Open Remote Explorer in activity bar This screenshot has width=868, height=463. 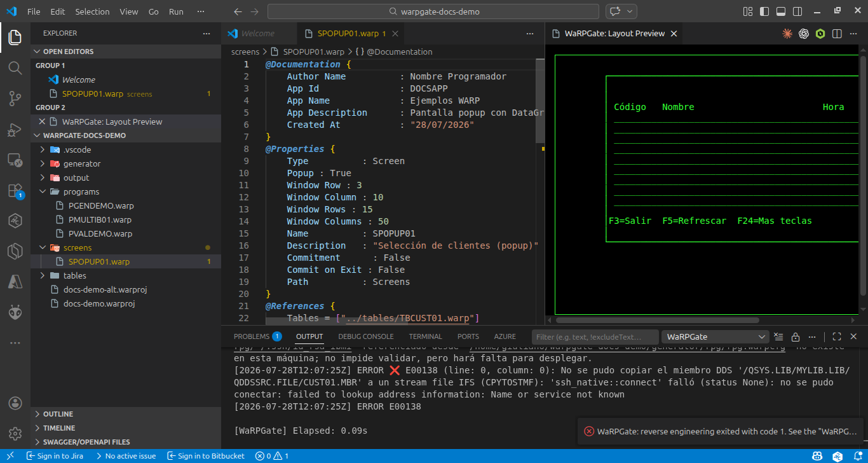tap(15, 160)
